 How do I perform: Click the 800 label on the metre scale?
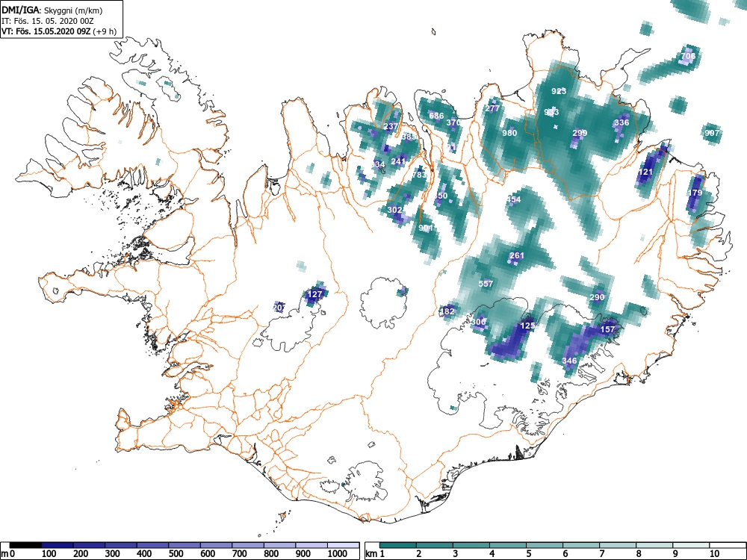pos(271,554)
